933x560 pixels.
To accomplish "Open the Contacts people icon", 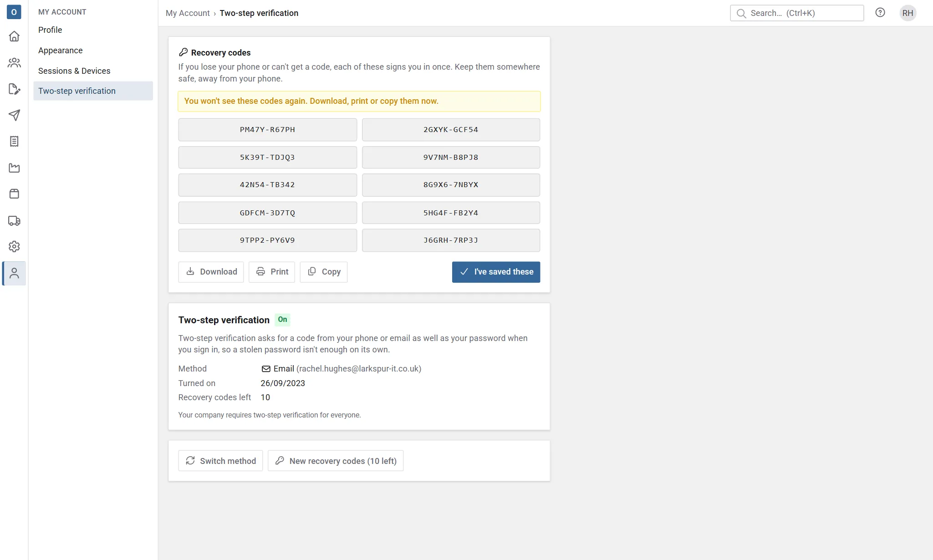I will 14,63.
